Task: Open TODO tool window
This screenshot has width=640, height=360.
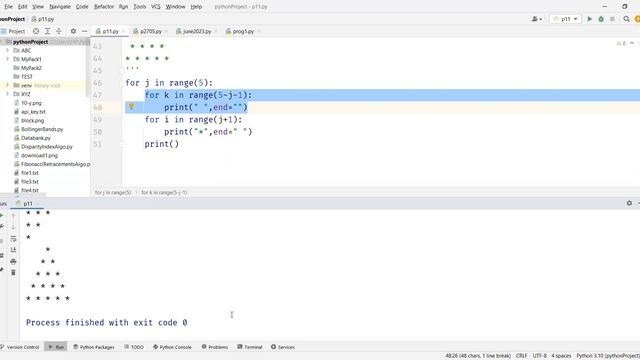Action: coord(134,347)
